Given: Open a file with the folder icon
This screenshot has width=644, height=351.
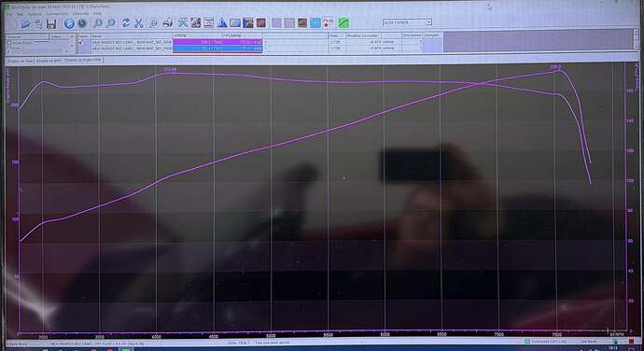Looking at the screenshot, I should pyautogui.click(x=25, y=24).
